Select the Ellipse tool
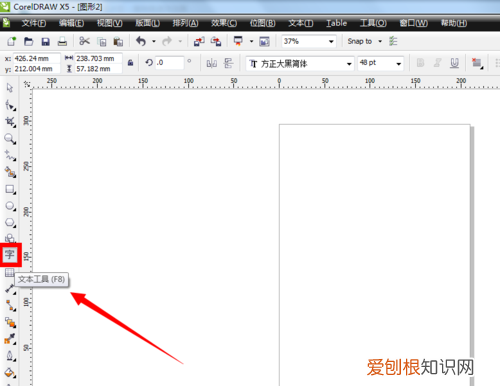Viewport: 500px width, 386px height. tap(10, 206)
